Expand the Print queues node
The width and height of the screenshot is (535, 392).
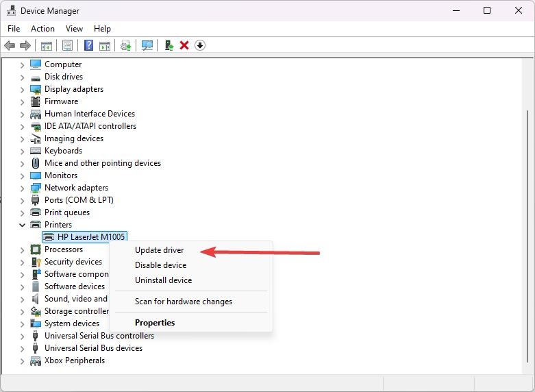pyautogui.click(x=22, y=212)
